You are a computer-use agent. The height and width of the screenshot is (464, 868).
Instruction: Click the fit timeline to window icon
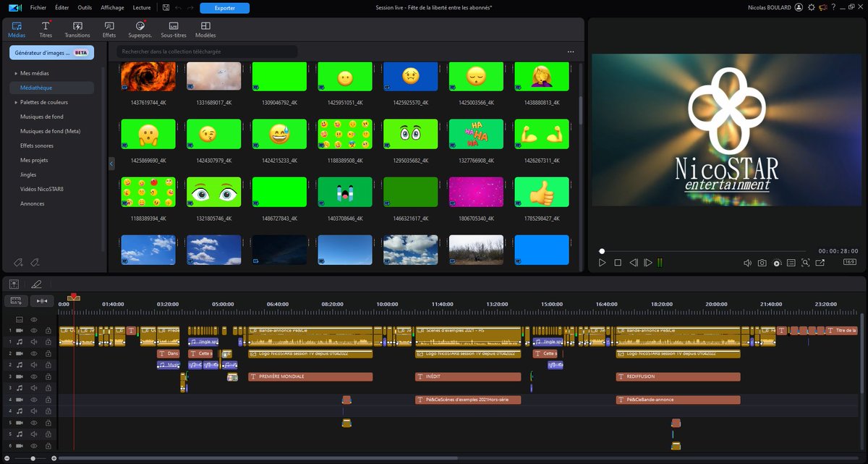point(41,300)
